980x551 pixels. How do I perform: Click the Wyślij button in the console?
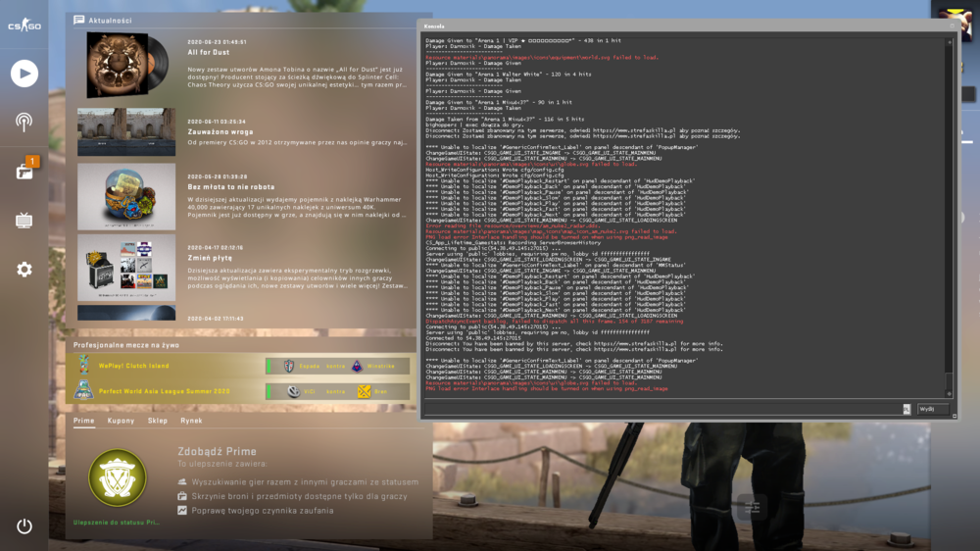point(933,409)
